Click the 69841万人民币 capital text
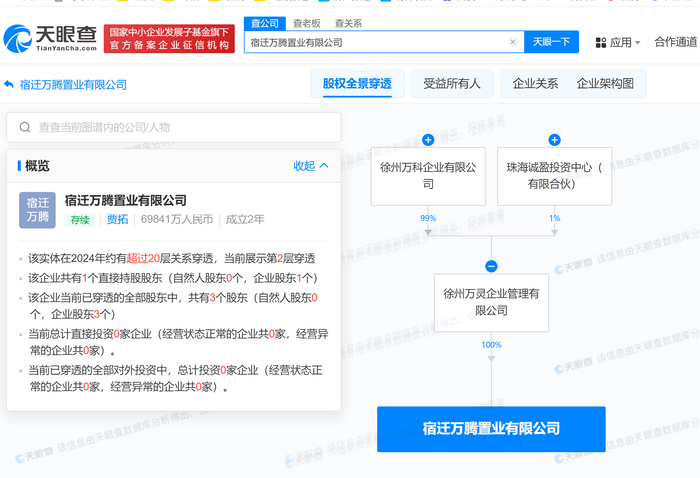 click(x=177, y=220)
